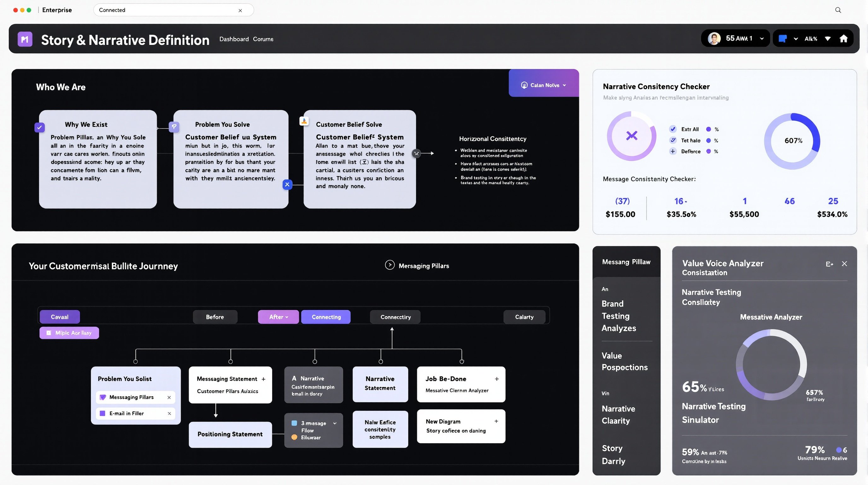Toggle the Extr All checkbox
The image size is (868, 485).
(x=673, y=129)
